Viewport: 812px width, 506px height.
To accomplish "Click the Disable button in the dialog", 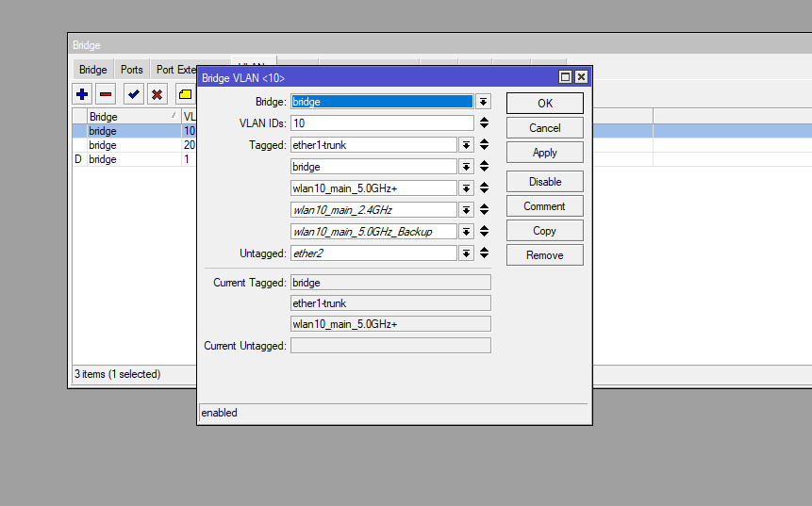I will [x=545, y=182].
